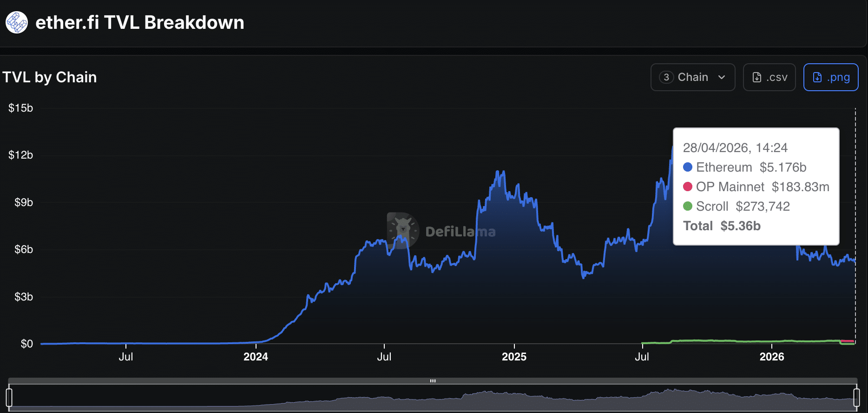Viewport: 868px width, 413px height.
Task: Click the mini overview chart in the range selector
Action: (x=433, y=398)
